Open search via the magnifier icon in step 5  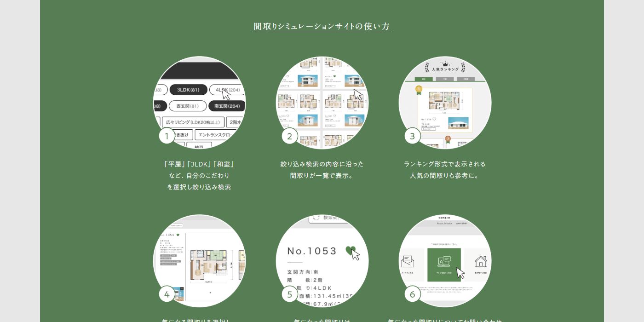tap(316, 218)
